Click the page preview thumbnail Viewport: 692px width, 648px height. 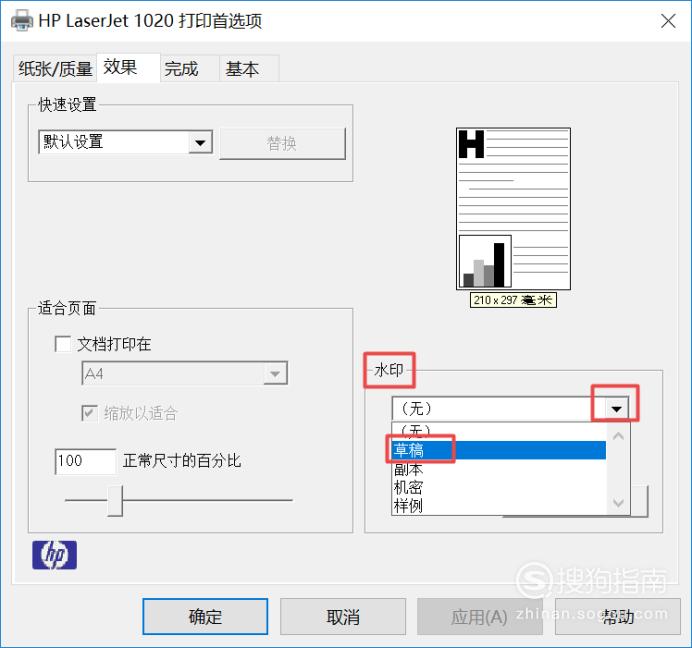513,209
